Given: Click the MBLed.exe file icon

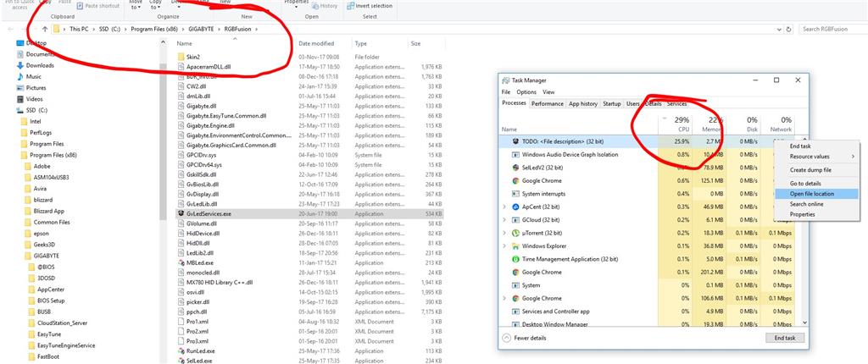Looking at the screenshot, I should (x=181, y=262).
